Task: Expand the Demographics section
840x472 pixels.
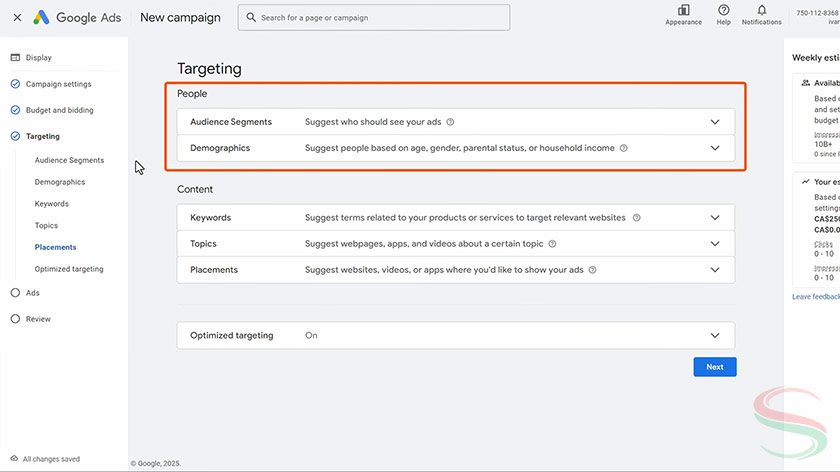Action: [x=714, y=148]
